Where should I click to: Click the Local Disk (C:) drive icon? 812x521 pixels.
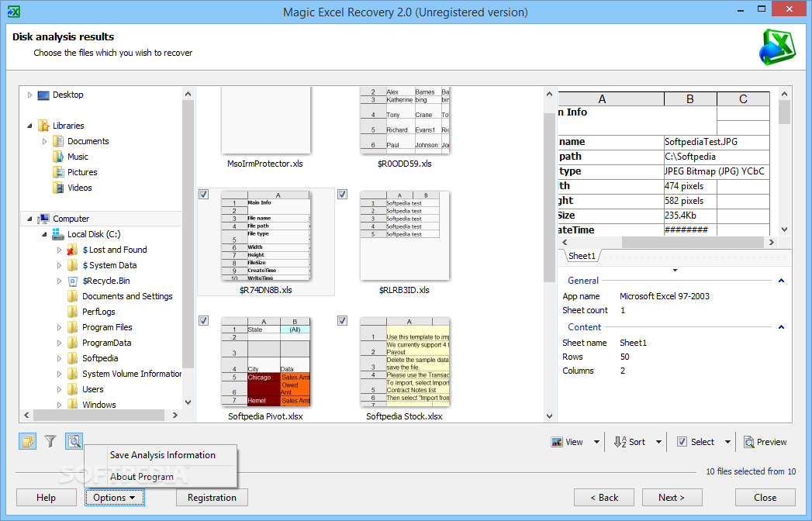coord(58,234)
